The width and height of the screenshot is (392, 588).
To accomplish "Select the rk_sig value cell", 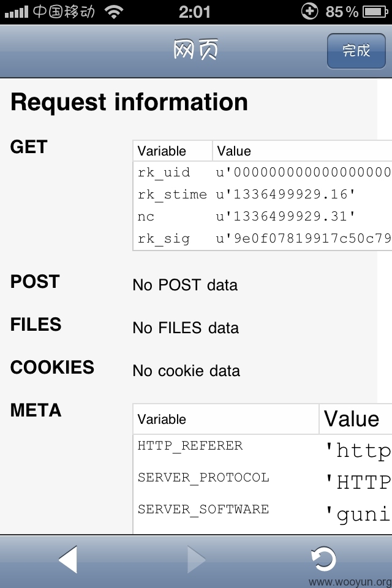I will pos(303,238).
